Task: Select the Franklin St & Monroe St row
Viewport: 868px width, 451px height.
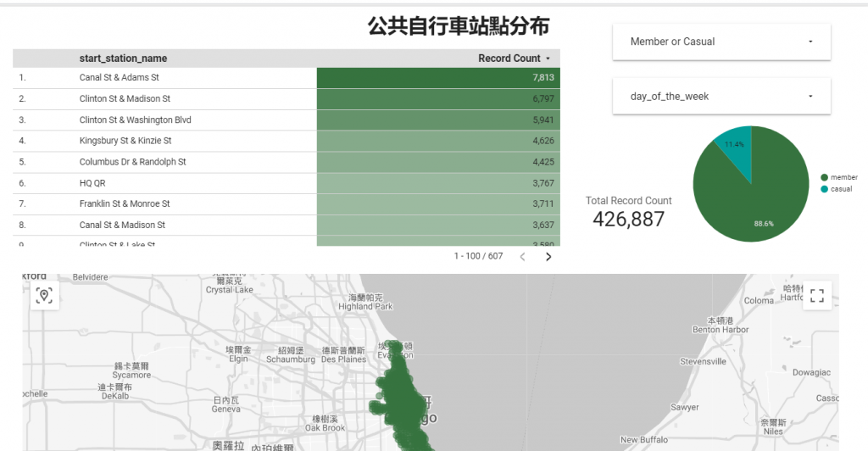Action: point(287,203)
